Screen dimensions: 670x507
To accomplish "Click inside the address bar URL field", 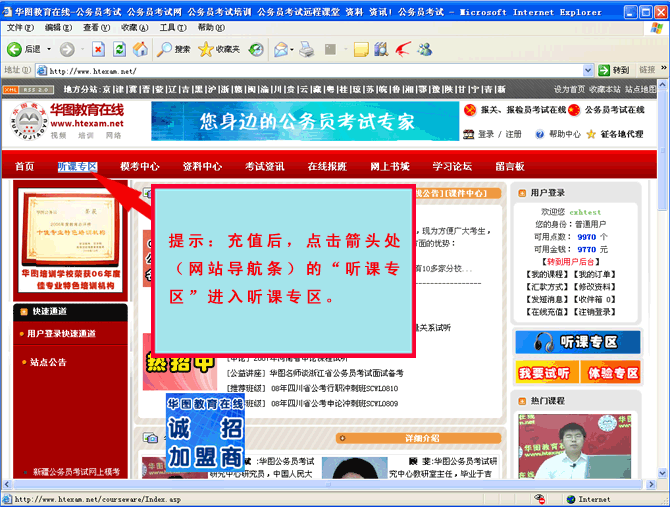I will [x=315, y=71].
